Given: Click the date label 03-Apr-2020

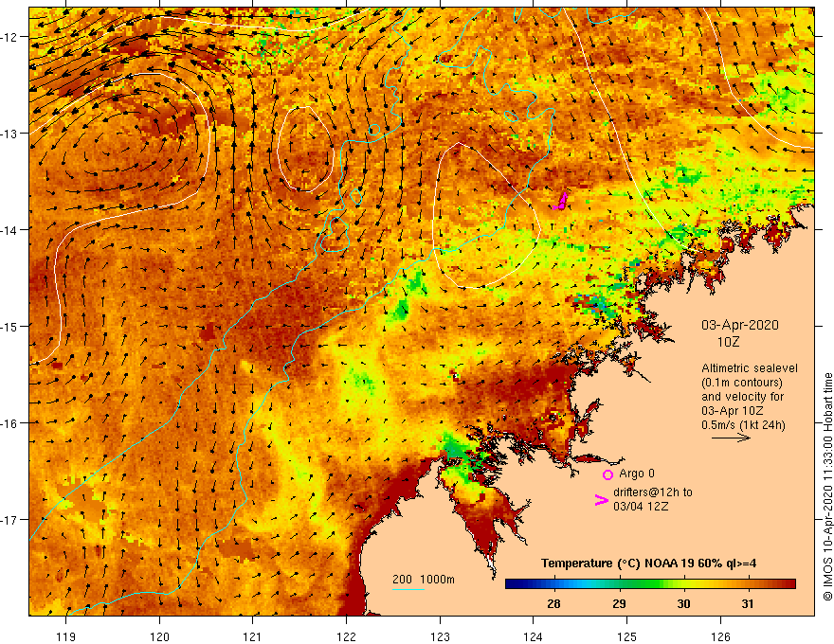Looking at the screenshot, I should coord(740,325).
